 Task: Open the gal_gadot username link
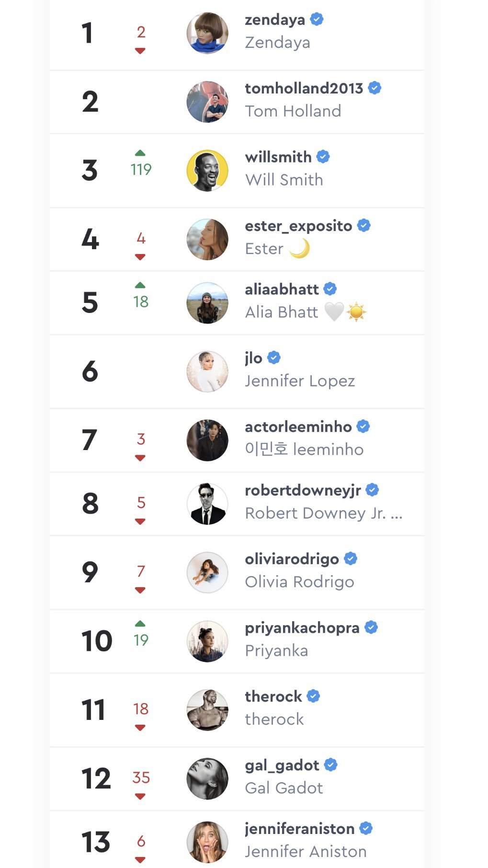pos(282,765)
